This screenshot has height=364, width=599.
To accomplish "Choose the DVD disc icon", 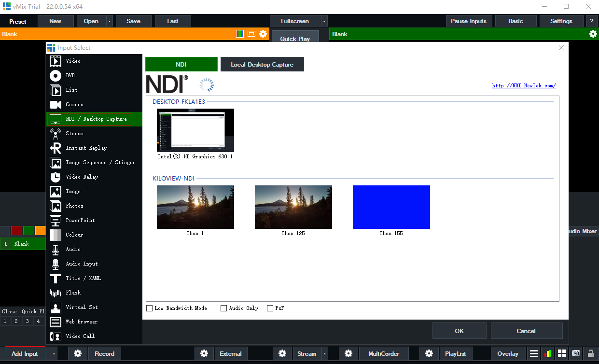I will click(x=56, y=76).
